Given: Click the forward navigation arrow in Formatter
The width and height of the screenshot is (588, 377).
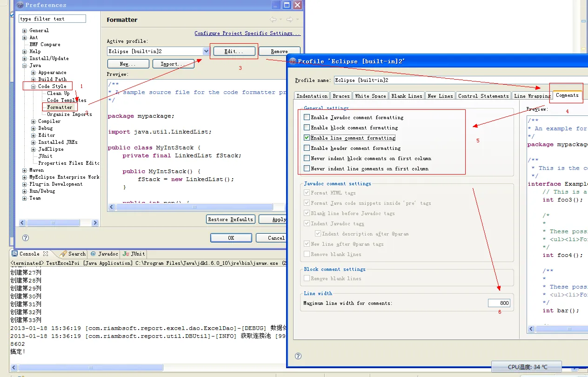Looking at the screenshot, I should (x=289, y=20).
